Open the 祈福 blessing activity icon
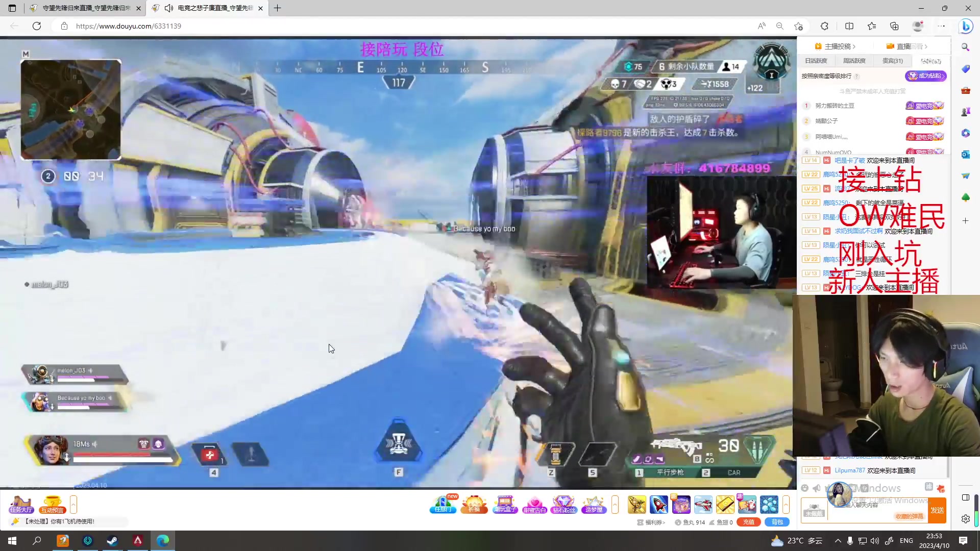980x551 pixels. click(x=474, y=504)
